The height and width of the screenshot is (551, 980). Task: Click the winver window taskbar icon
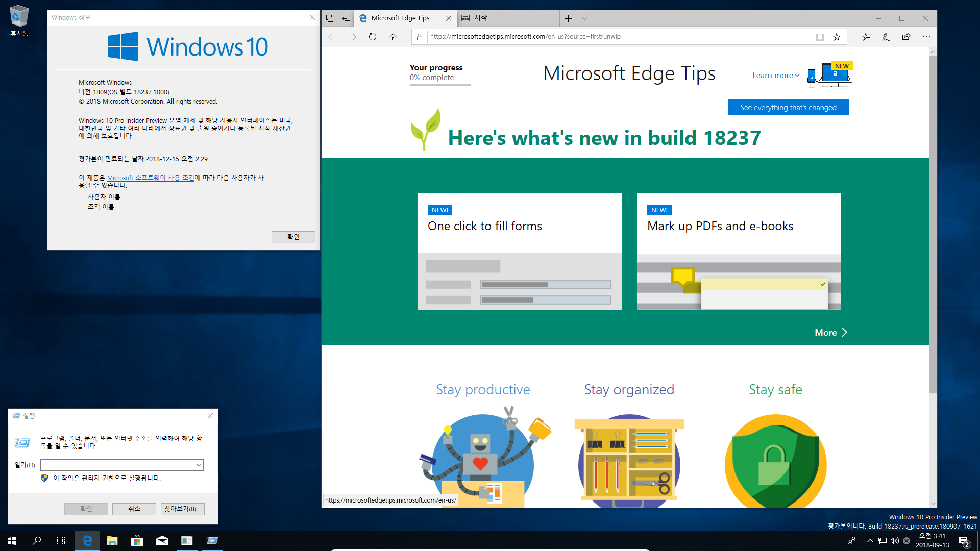[187, 541]
